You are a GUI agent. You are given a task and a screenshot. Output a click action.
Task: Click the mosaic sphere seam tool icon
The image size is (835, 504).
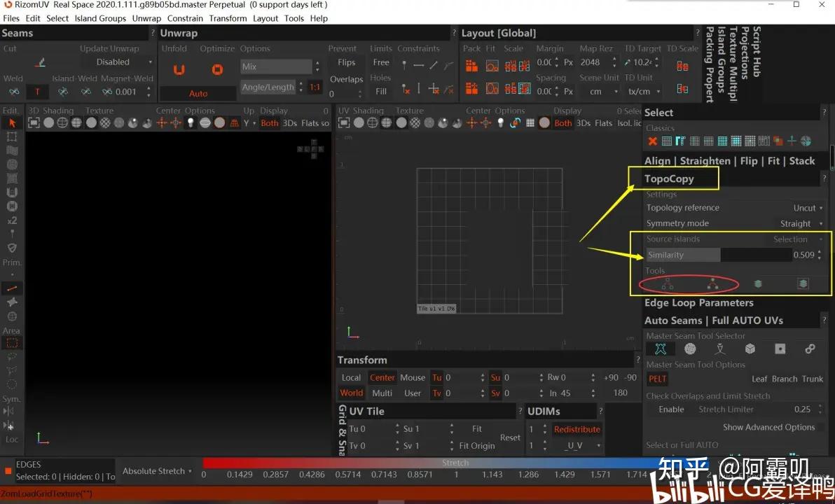point(690,349)
